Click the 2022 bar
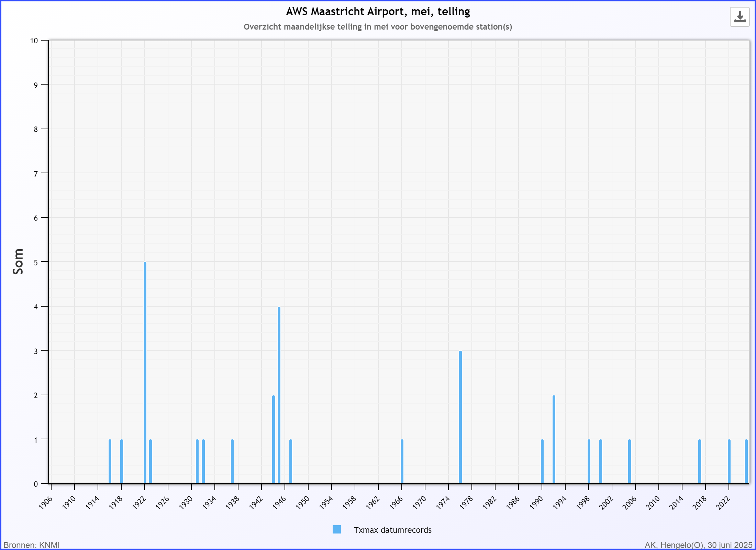The image size is (756, 550). (x=729, y=462)
